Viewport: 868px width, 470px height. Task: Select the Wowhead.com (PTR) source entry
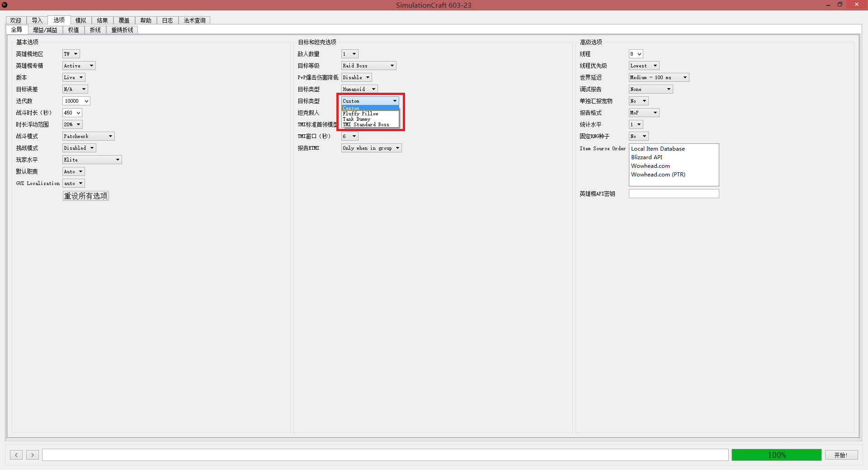pos(658,175)
